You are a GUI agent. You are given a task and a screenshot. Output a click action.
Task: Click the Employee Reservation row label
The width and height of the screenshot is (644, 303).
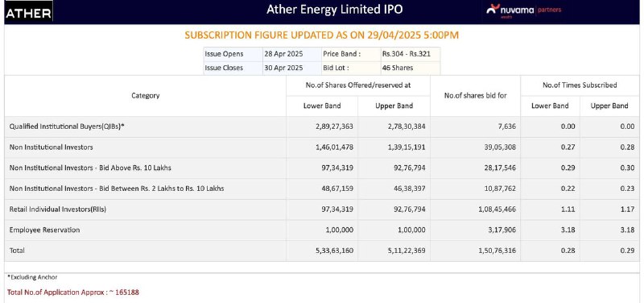[45, 230]
